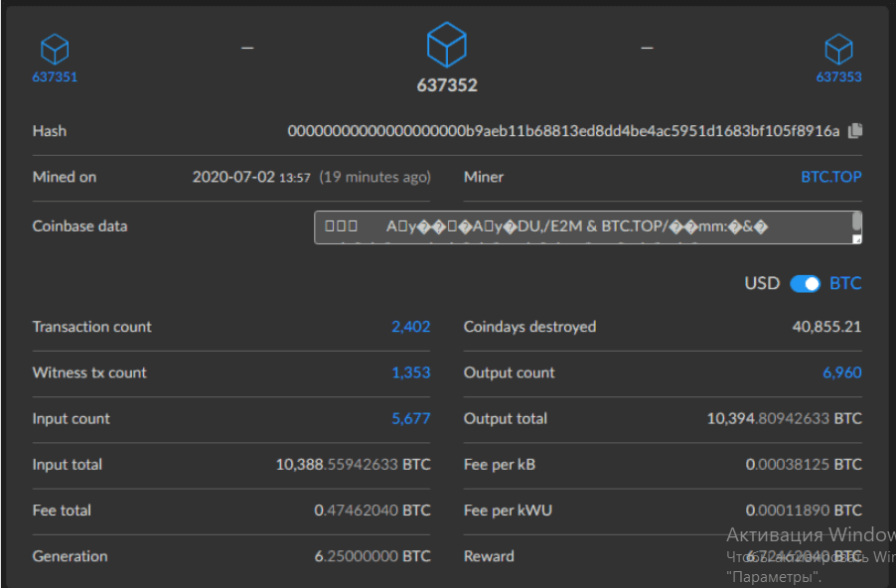Copy the block hash with clipboard icon
Image resolution: width=896 pixels, height=588 pixels.
coord(855,131)
